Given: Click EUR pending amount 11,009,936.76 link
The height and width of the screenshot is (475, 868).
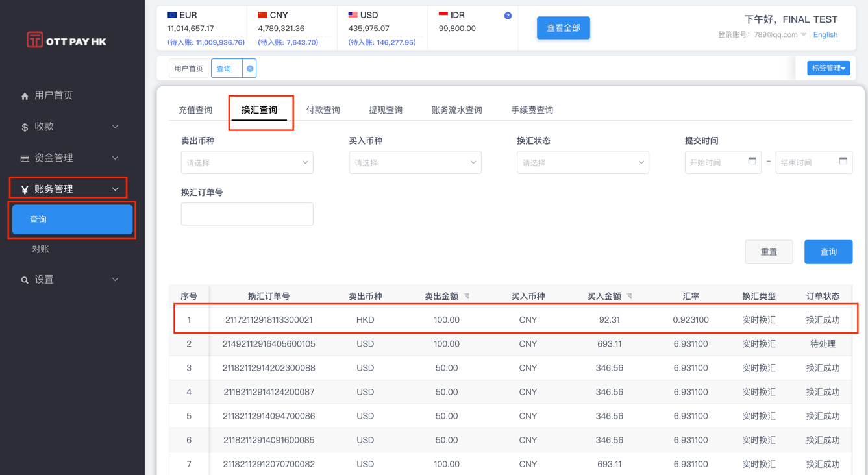Looking at the screenshot, I should tap(206, 42).
